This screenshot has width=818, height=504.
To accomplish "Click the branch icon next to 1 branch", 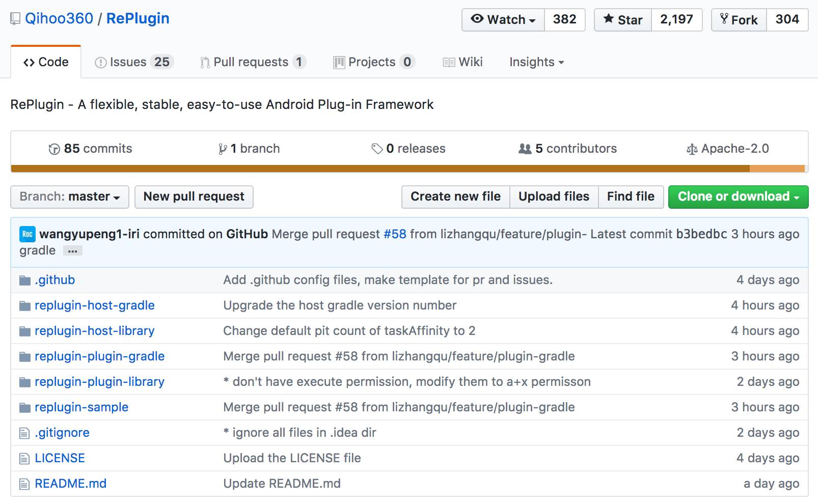I will (223, 149).
